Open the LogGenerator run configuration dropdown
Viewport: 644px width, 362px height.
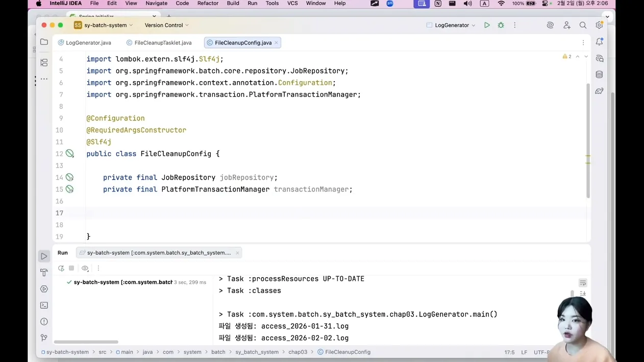(x=451, y=25)
